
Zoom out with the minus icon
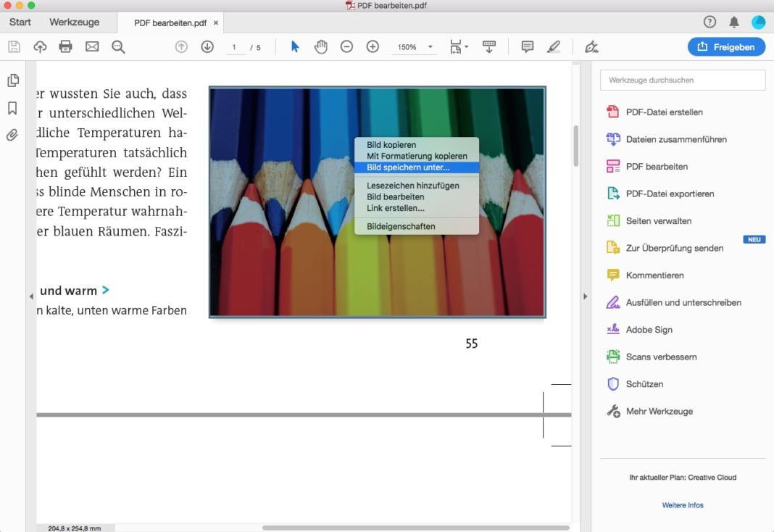pos(346,47)
